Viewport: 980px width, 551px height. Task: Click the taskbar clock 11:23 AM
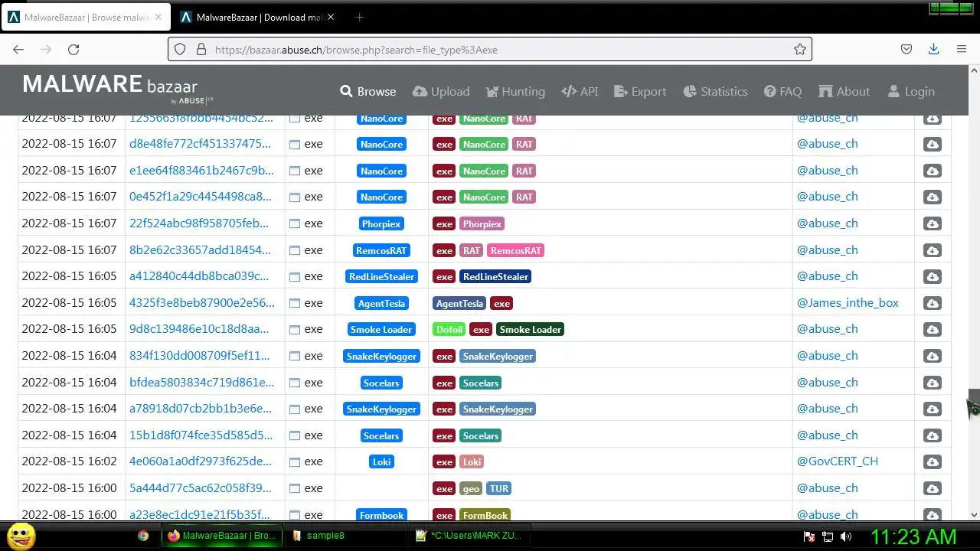pyautogui.click(x=913, y=536)
